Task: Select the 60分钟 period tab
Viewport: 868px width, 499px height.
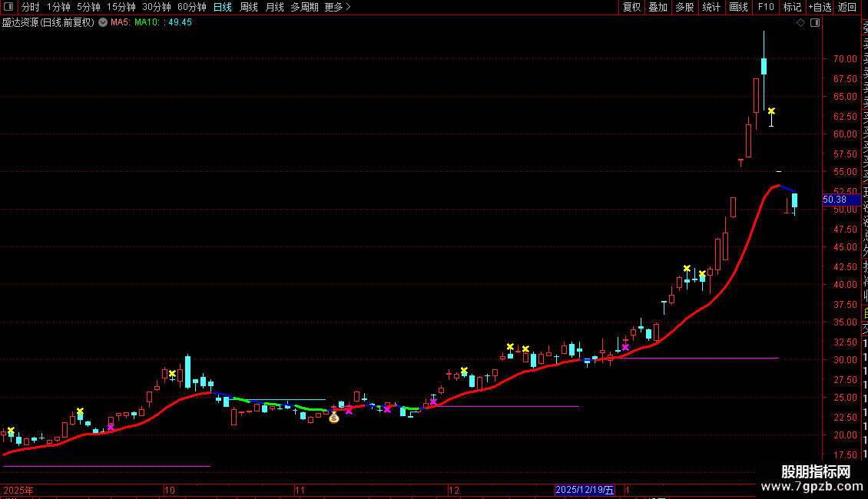Action: click(x=192, y=7)
